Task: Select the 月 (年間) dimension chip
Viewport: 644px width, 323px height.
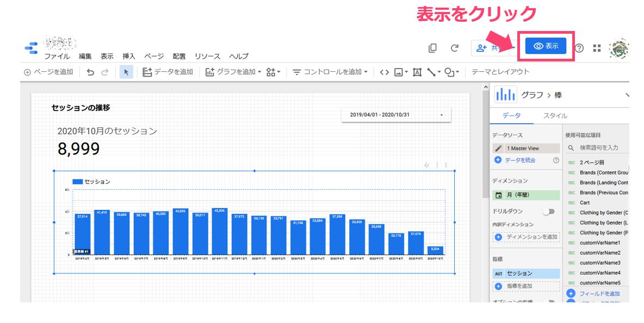Action: [x=526, y=195]
